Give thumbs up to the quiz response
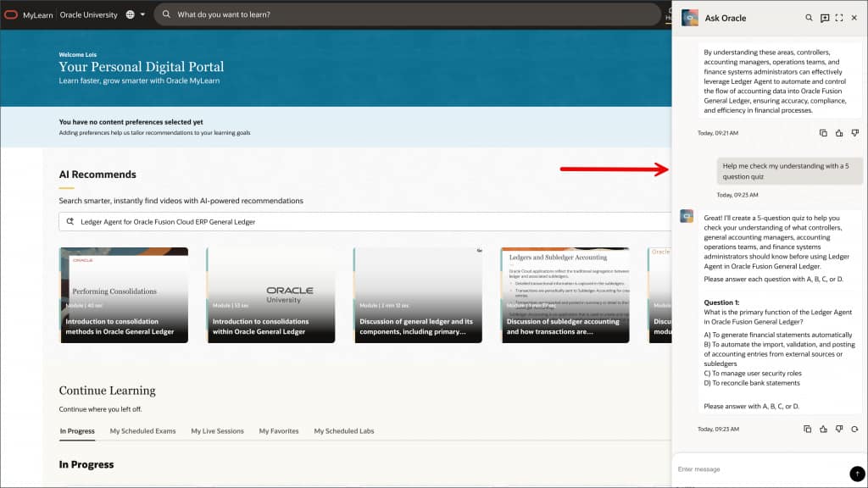 coord(823,429)
